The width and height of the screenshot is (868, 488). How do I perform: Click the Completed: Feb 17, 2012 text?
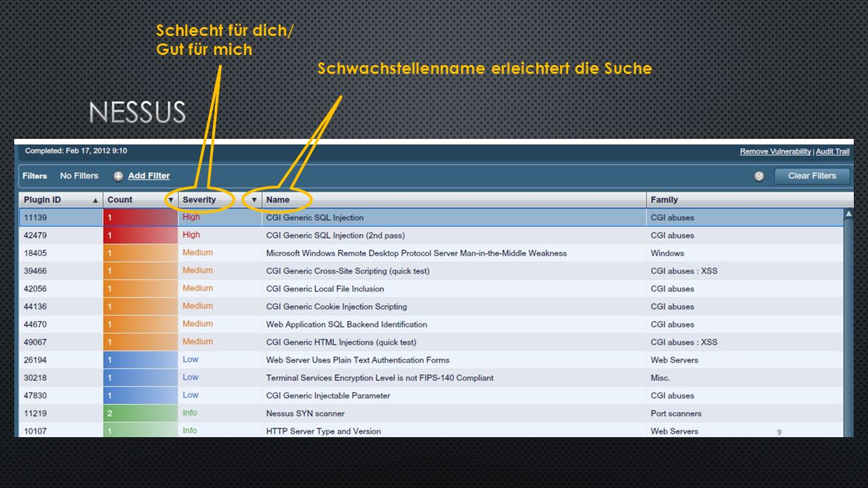tap(76, 151)
